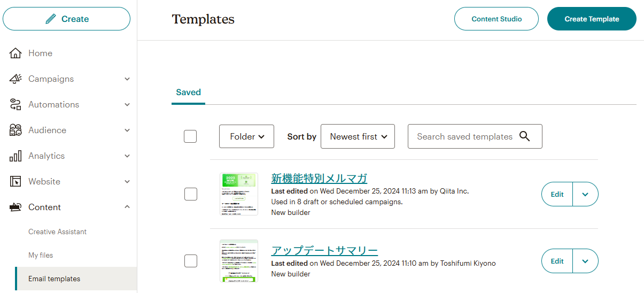644x293 pixels.
Task: Click the Campaigns megaphone icon
Action: (15, 79)
